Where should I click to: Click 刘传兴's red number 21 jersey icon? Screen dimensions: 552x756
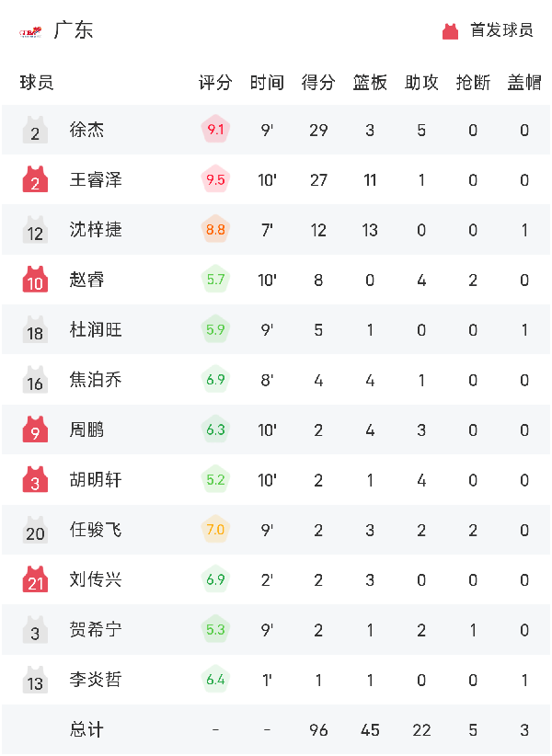[35, 579]
